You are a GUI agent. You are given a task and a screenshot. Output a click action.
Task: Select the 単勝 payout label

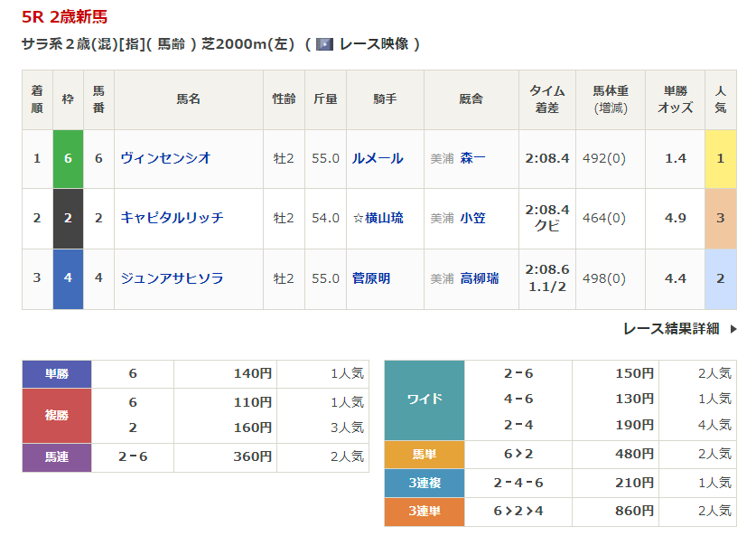pyautogui.click(x=57, y=373)
